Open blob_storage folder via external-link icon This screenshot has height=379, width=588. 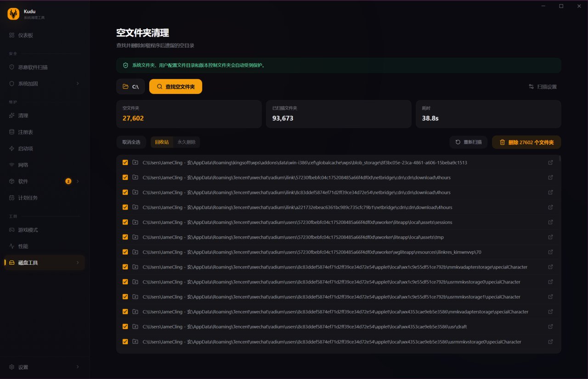[550, 162]
